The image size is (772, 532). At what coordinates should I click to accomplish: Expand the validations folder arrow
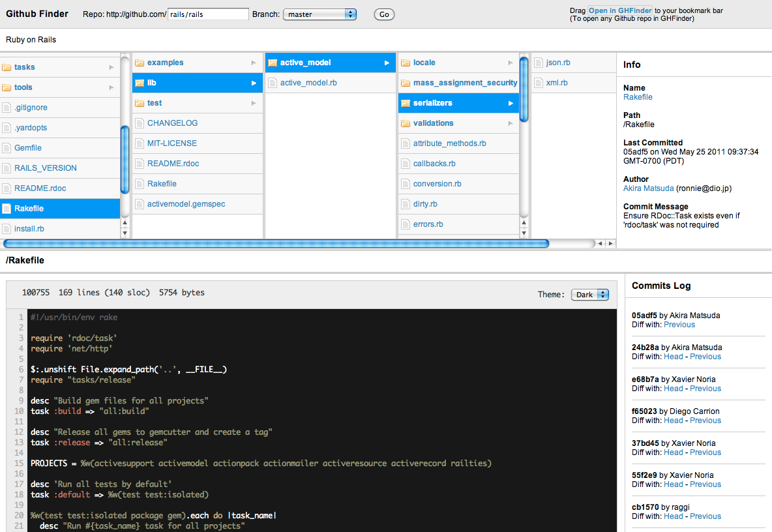point(511,123)
